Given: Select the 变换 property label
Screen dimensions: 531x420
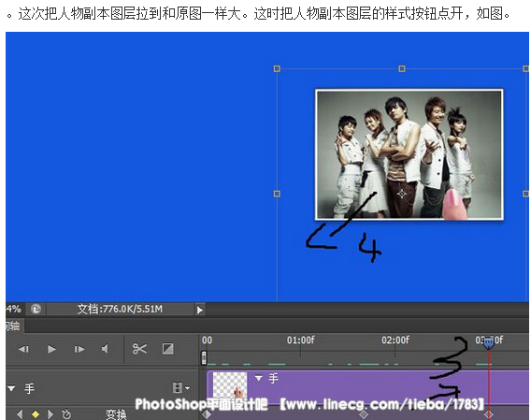Looking at the screenshot, I should tap(116, 414).
